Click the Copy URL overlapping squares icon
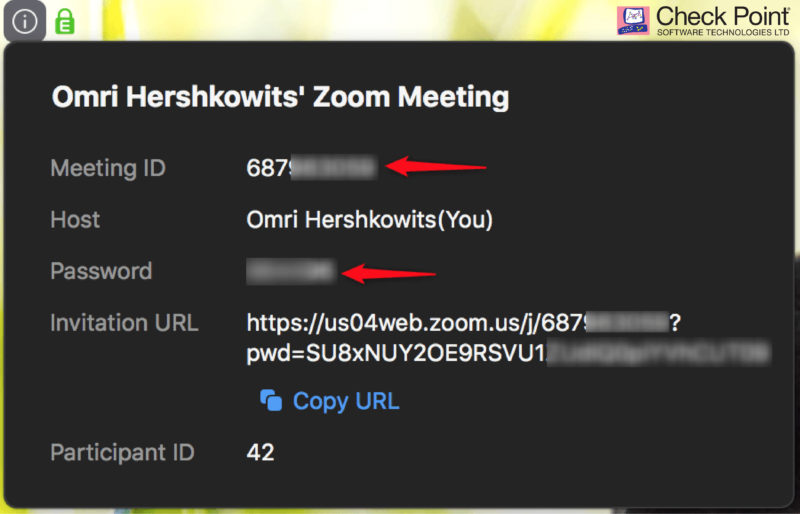The image size is (800, 514). click(x=271, y=400)
